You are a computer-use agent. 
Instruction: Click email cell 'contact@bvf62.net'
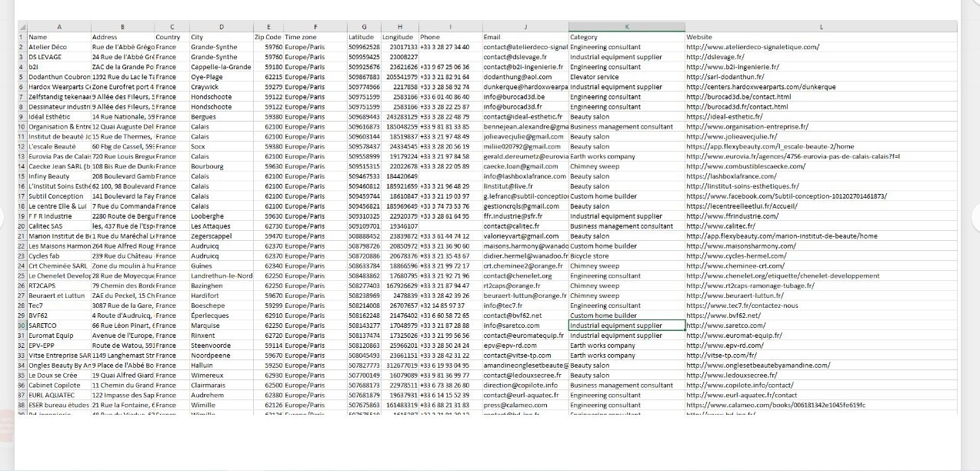[525, 316]
